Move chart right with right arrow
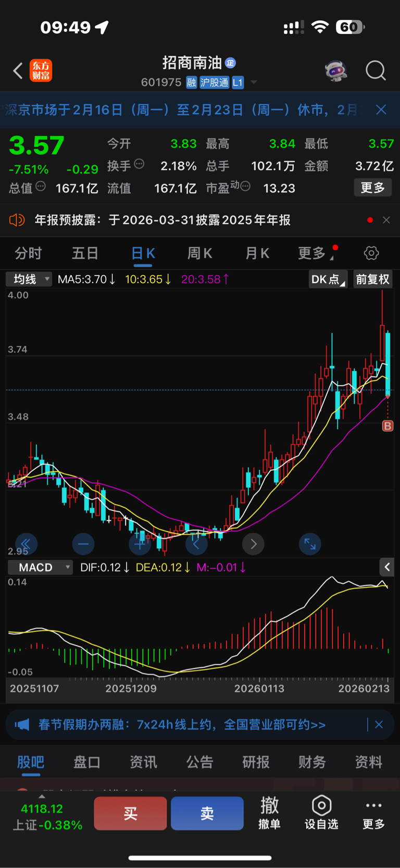Screen dimensions: 400x868 (x=253, y=544)
